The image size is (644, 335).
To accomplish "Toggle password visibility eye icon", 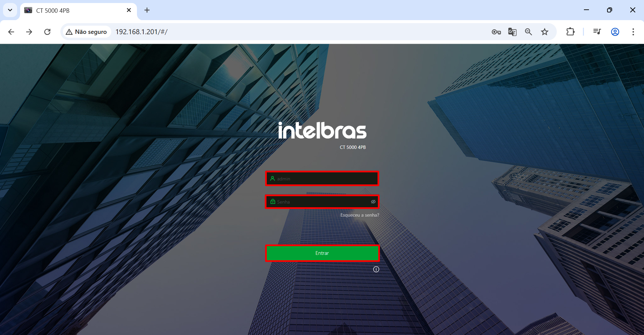I will click(x=373, y=202).
